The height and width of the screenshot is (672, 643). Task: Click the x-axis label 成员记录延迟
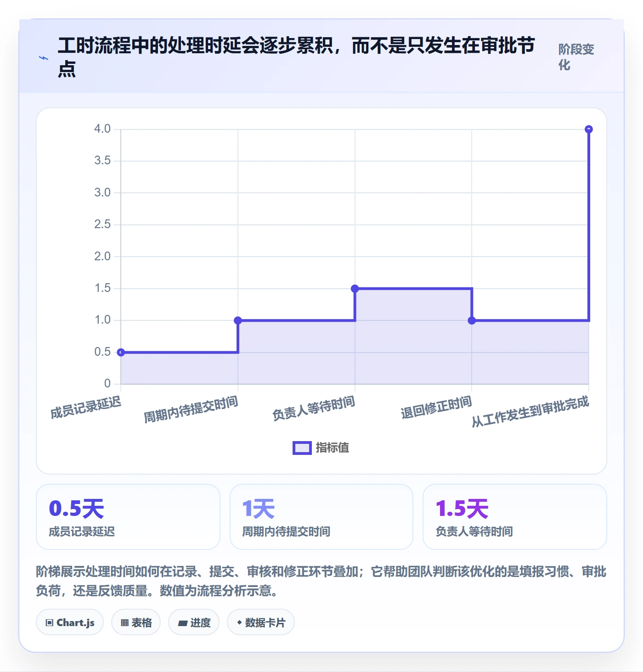tap(86, 407)
